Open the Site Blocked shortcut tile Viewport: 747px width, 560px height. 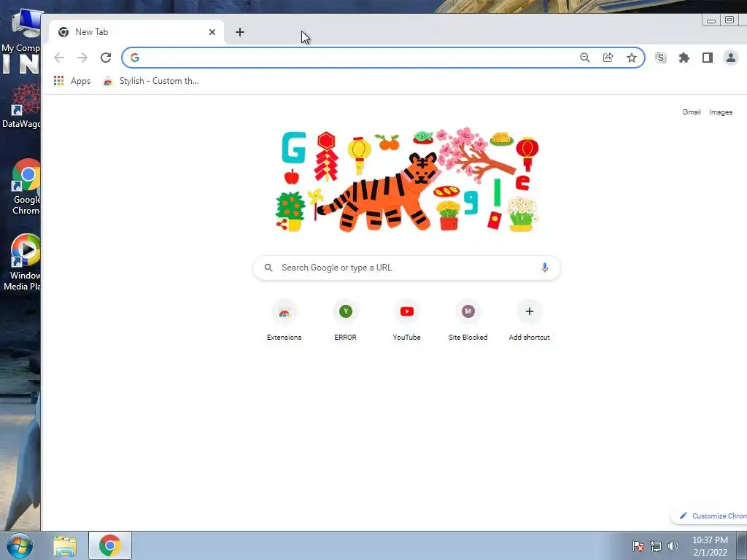tap(468, 321)
